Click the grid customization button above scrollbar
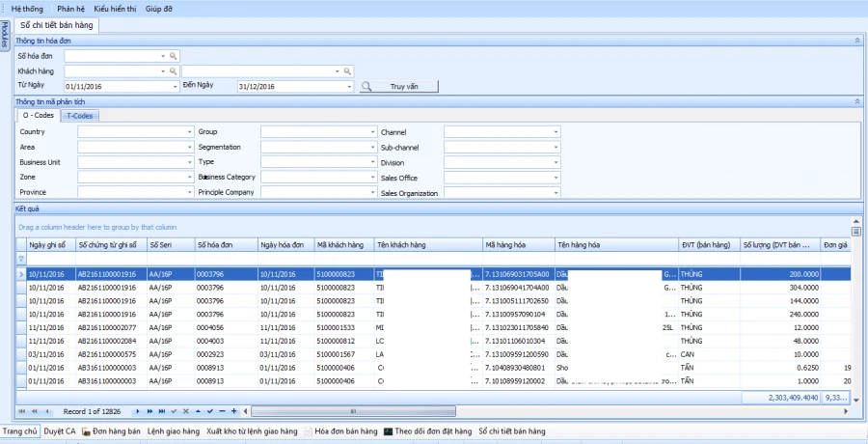The width and height of the screenshot is (868, 444). click(856, 232)
